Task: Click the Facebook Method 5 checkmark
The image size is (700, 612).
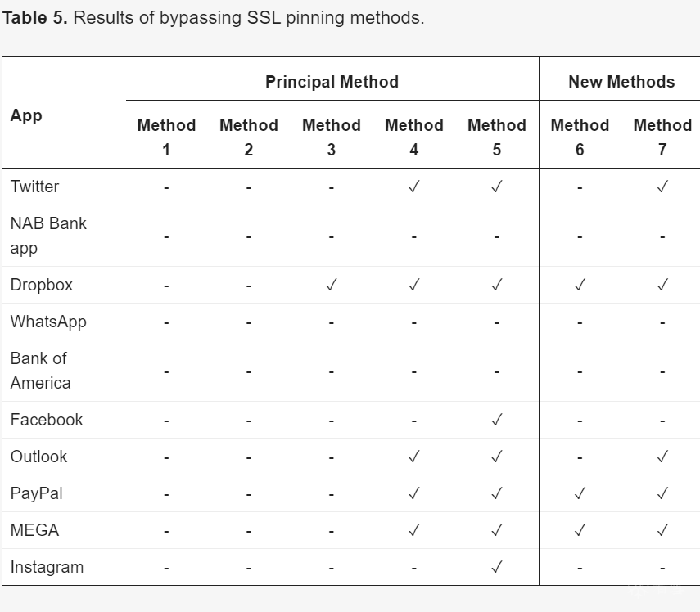Action: (496, 420)
